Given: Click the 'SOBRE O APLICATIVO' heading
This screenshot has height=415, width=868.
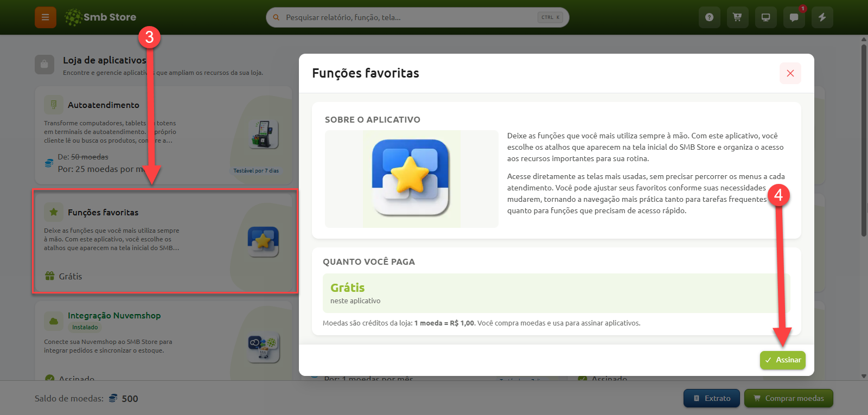Looking at the screenshot, I should coord(373,119).
